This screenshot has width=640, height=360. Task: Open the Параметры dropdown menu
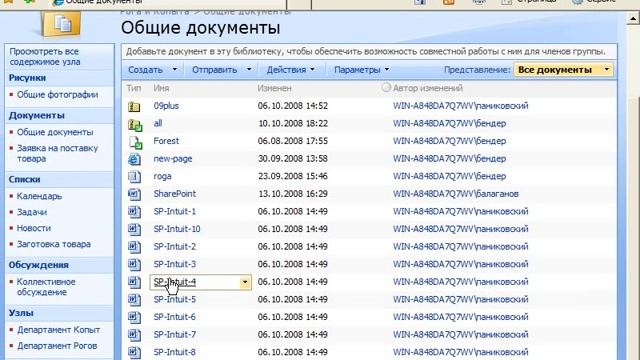[x=361, y=70]
